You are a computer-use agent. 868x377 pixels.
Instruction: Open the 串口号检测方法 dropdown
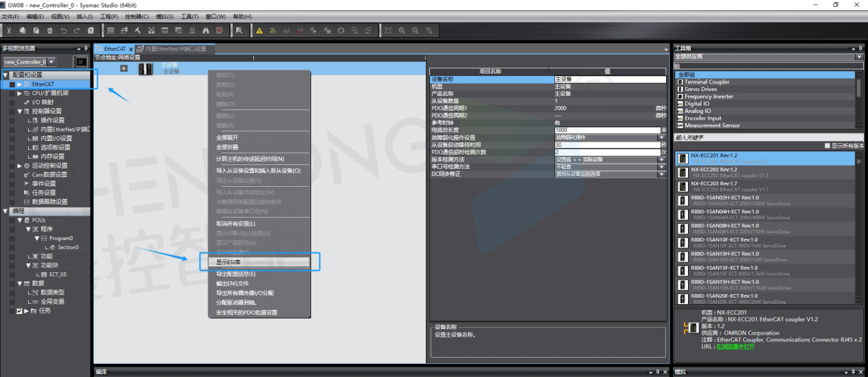661,167
